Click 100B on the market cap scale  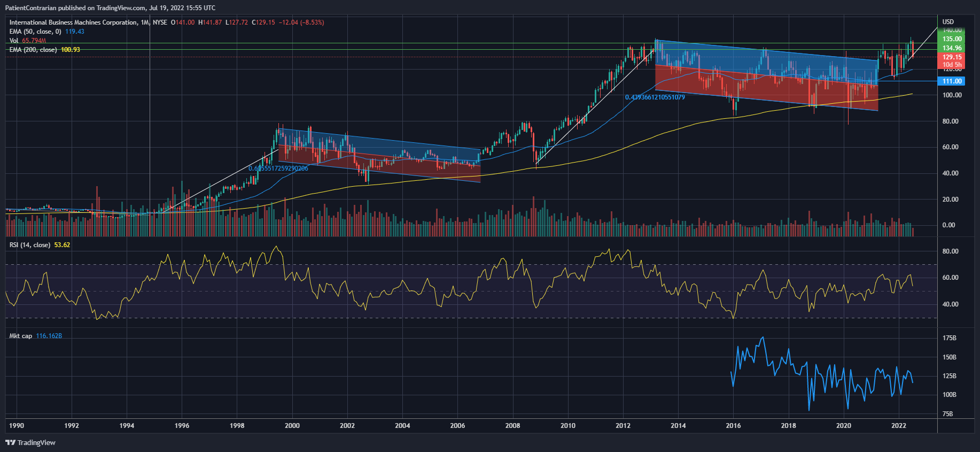pyautogui.click(x=950, y=395)
